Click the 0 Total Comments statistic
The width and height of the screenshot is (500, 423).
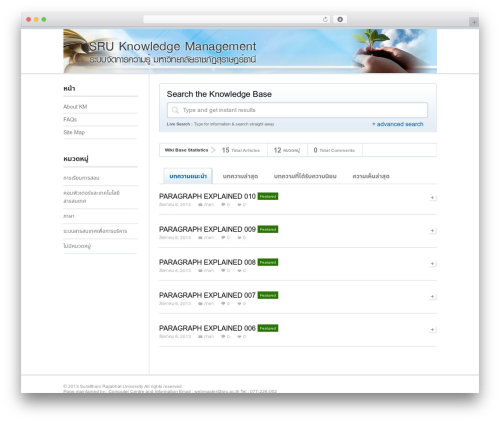click(x=334, y=150)
